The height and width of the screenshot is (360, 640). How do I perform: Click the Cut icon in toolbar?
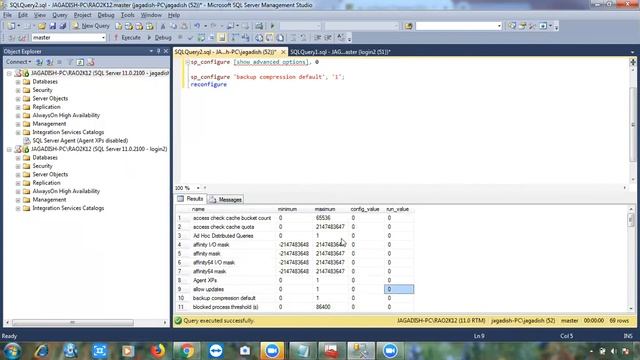click(x=163, y=26)
